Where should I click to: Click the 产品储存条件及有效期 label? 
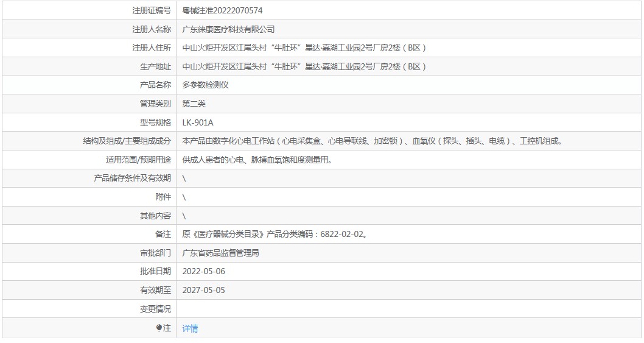click(132, 178)
